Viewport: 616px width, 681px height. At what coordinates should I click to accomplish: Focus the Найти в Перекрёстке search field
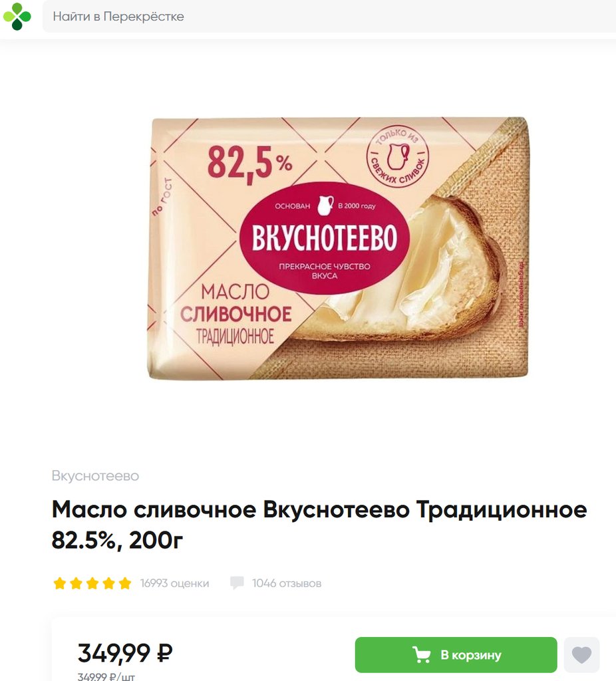[x=329, y=17]
